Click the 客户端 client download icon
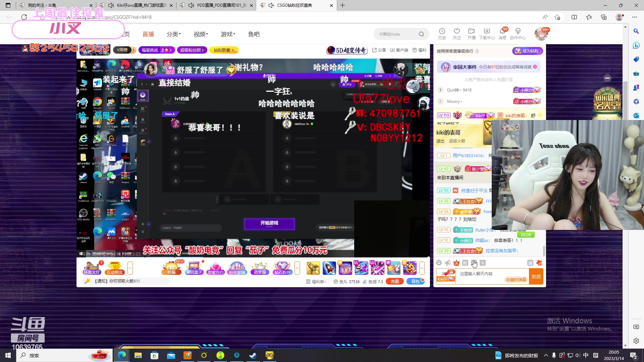 pyautogui.click(x=399, y=50)
